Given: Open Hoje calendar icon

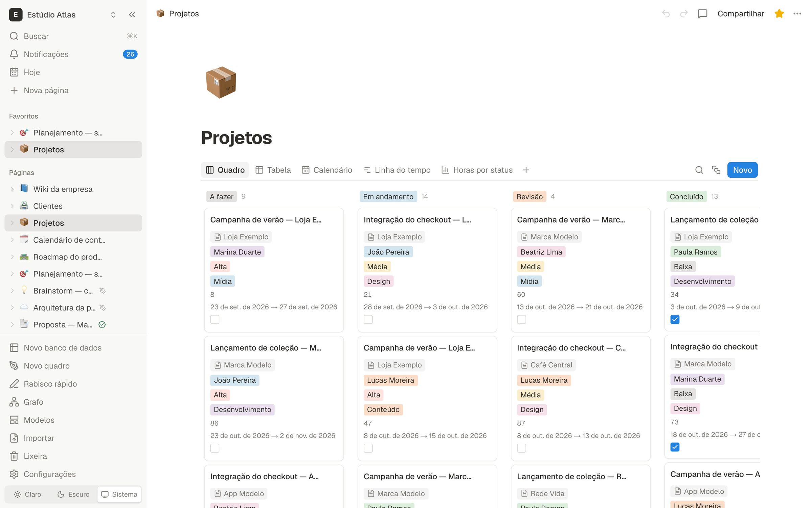Looking at the screenshot, I should pos(14,72).
